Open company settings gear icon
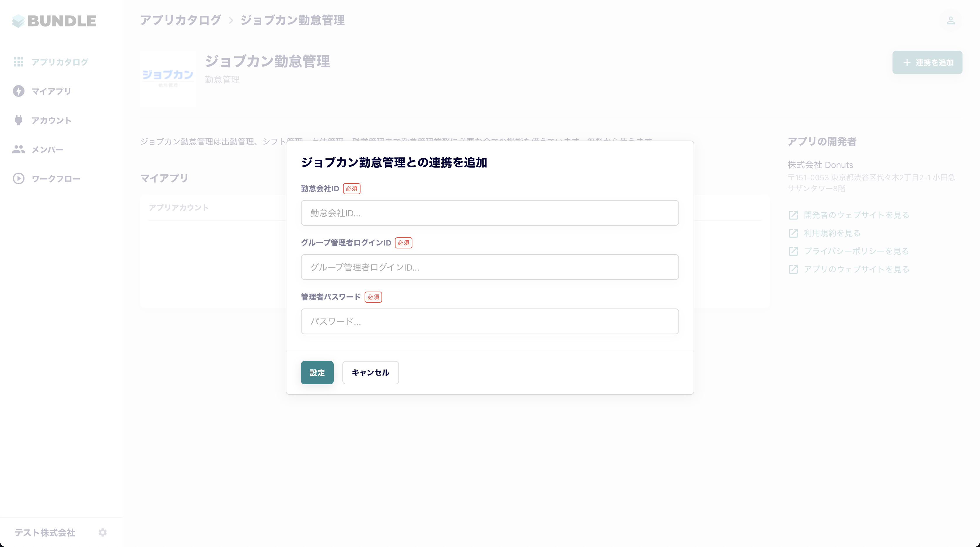Image resolution: width=980 pixels, height=547 pixels. point(103,532)
